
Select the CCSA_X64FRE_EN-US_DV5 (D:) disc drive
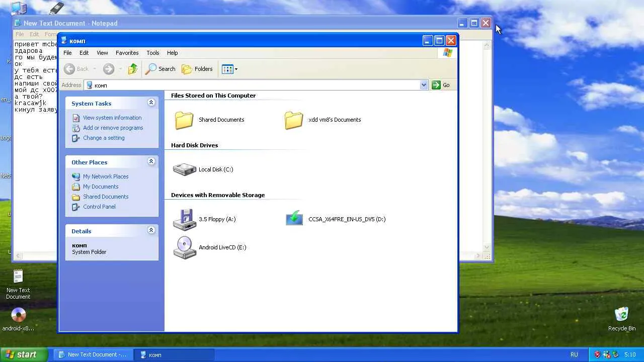pos(336,219)
